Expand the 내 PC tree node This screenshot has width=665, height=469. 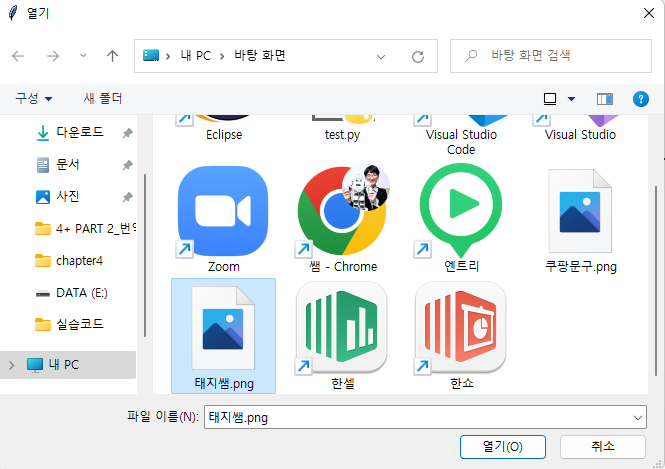(x=11, y=365)
